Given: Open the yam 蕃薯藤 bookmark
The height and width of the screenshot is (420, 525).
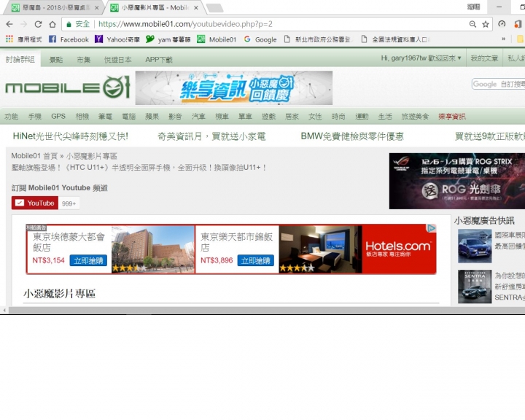Looking at the screenshot, I should click(168, 39).
